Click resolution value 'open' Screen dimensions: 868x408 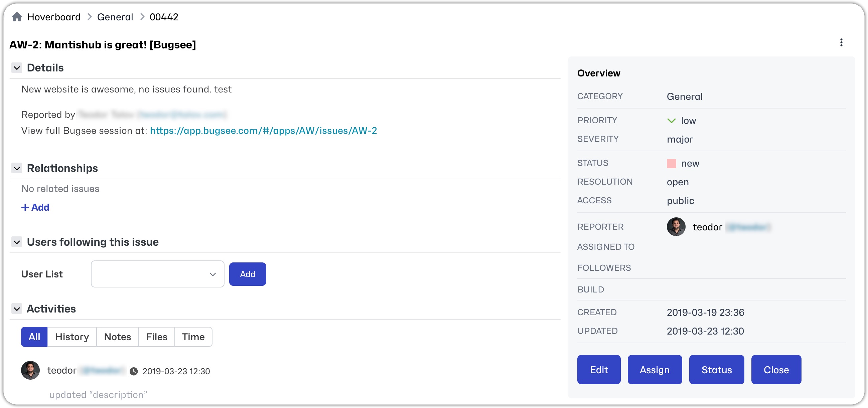[x=678, y=182]
